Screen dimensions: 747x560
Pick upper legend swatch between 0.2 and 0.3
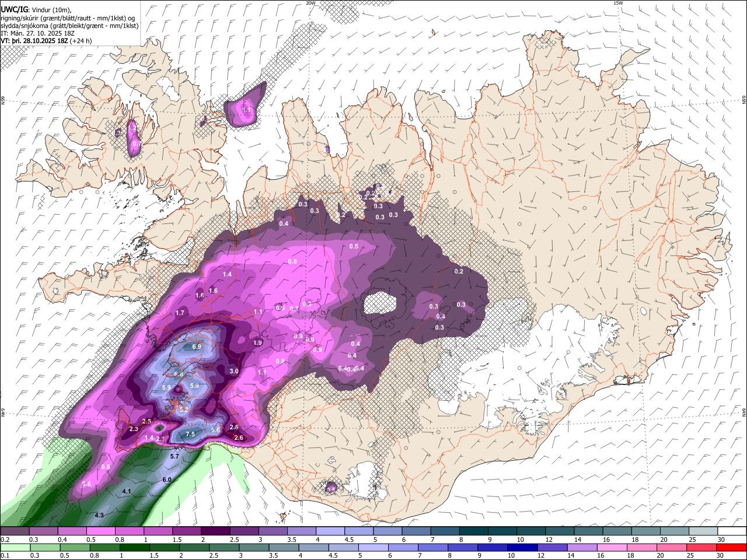point(14,531)
